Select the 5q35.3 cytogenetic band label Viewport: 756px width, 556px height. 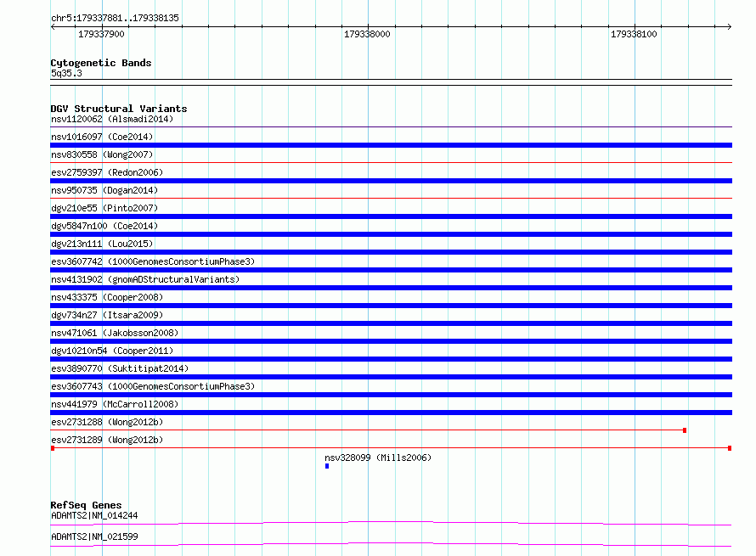point(66,73)
